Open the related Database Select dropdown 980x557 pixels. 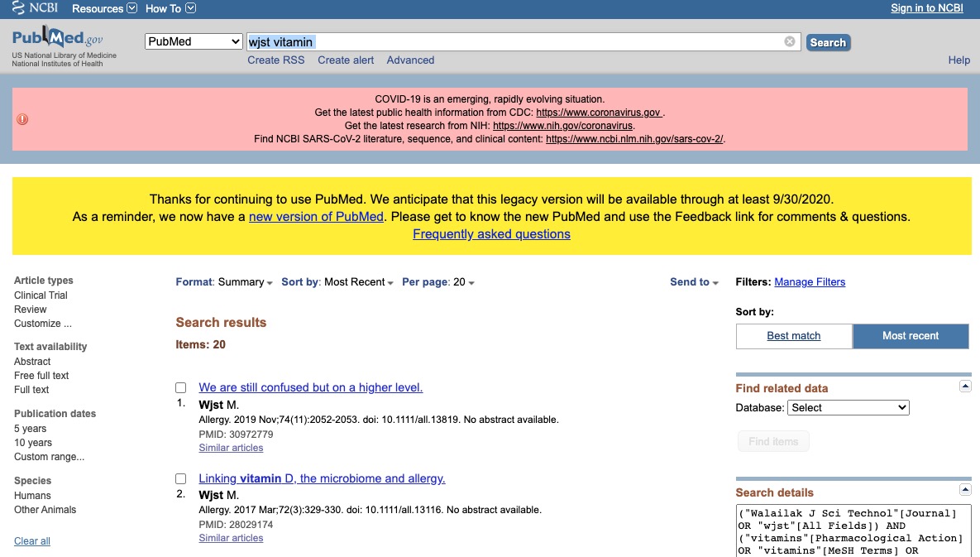coord(849,407)
